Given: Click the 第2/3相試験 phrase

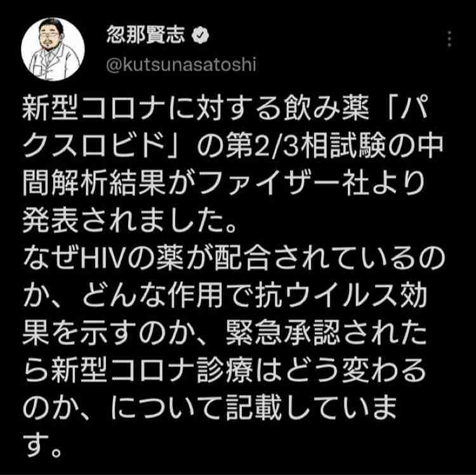Looking at the screenshot, I should [307, 146].
